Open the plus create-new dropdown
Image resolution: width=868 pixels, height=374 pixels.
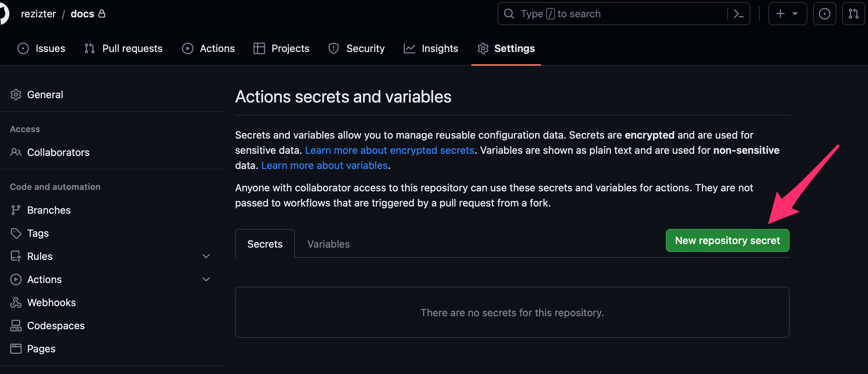click(x=787, y=14)
